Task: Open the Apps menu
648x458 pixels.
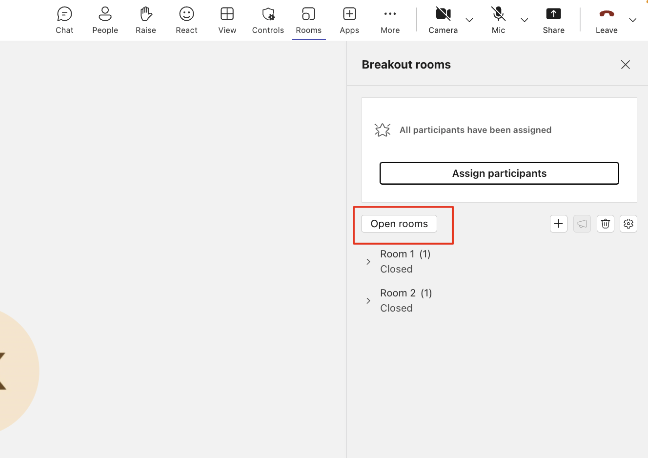Action: pos(349,19)
